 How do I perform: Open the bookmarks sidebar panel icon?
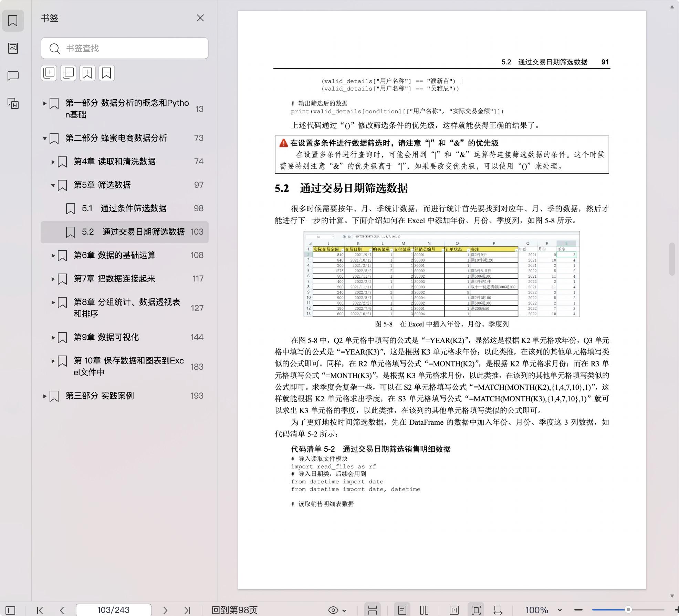[x=13, y=20]
